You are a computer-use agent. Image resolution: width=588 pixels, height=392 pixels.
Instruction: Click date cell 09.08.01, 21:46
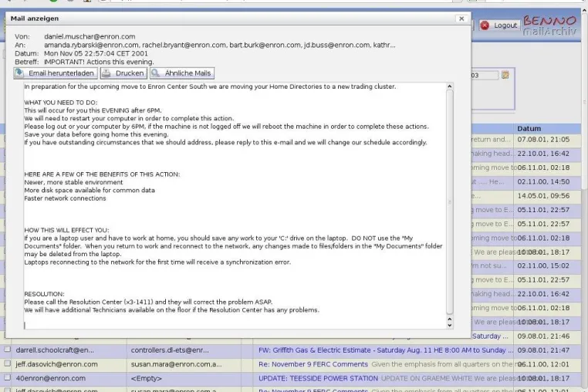(x=543, y=336)
